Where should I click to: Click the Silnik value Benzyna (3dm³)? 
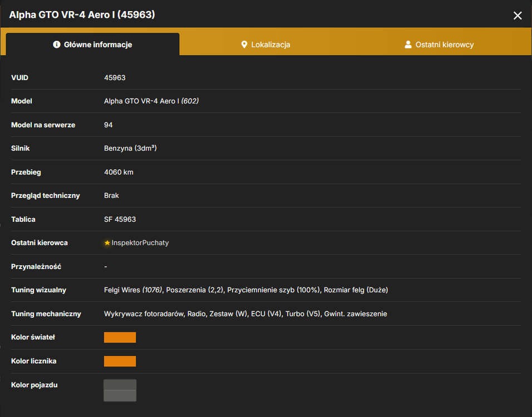(x=130, y=148)
